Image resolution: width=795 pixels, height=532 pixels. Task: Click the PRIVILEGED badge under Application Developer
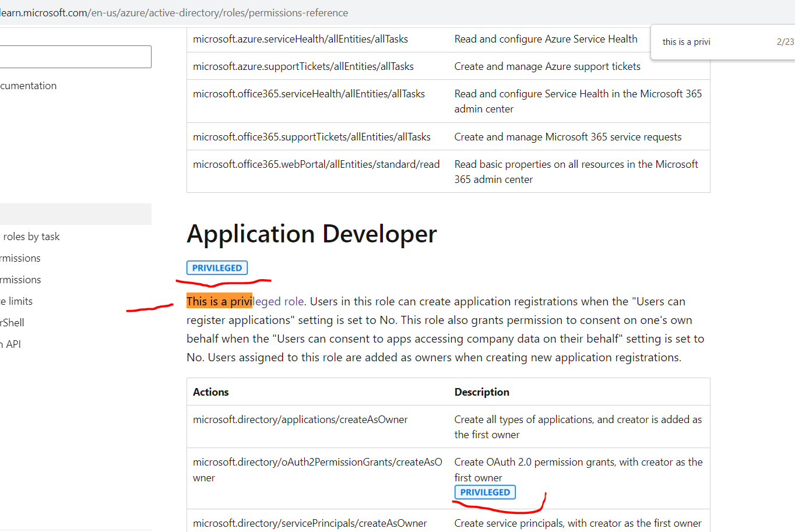point(216,267)
